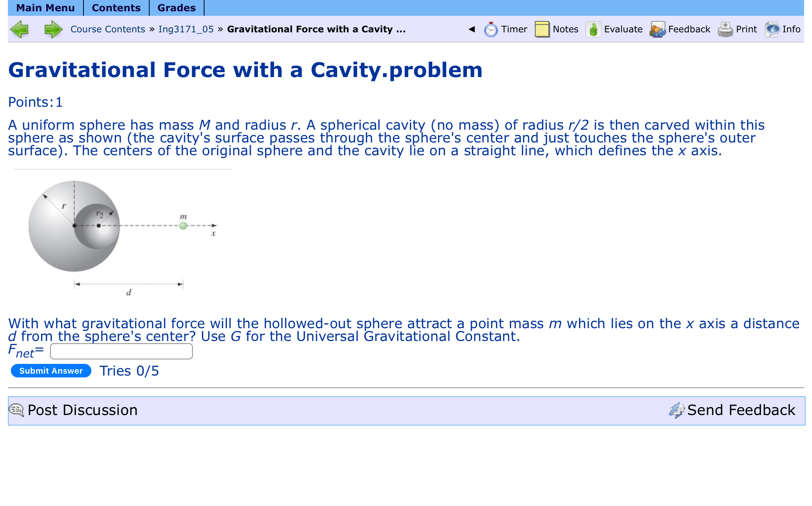
Task: Click the Evaluate thumbs-up icon
Action: tap(593, 29)
